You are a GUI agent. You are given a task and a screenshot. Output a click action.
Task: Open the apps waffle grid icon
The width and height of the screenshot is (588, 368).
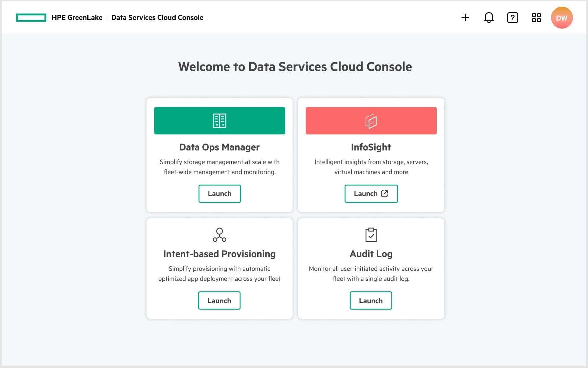point(536,18)
